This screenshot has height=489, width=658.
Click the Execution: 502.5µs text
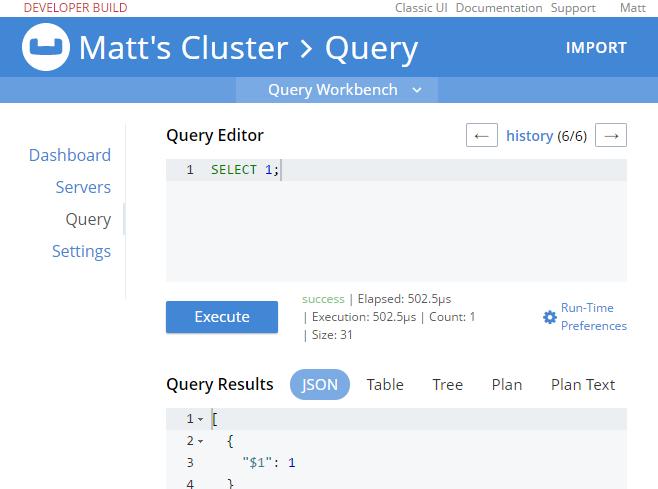pyautogui.click(x=364, y=317)
